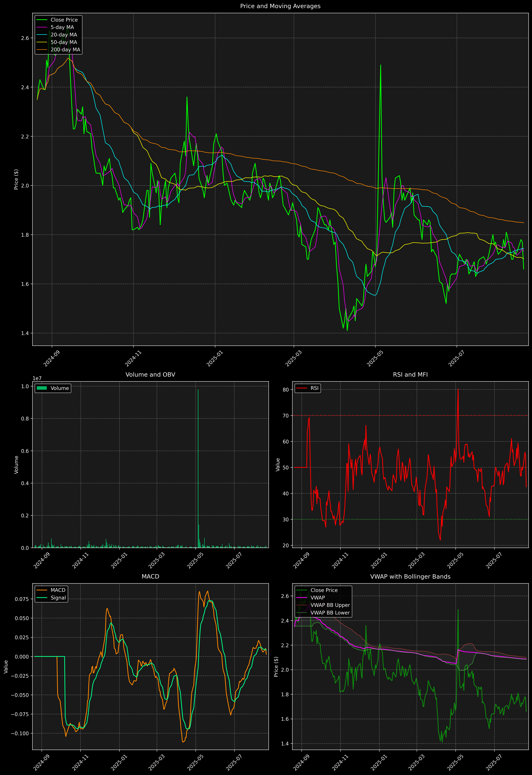
Task: Click the Price and Moving Averages title
Action: pos(280,6)
